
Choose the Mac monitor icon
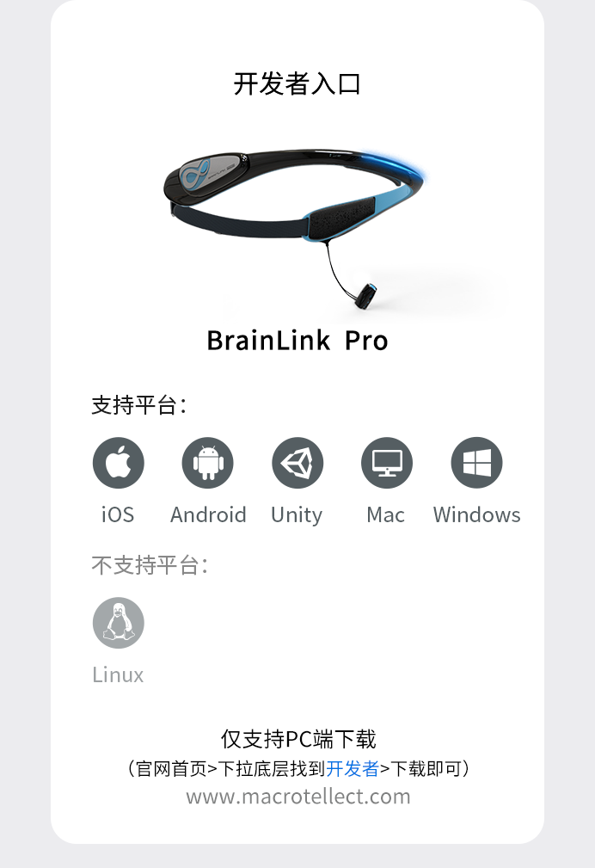[x=387, y=463]
